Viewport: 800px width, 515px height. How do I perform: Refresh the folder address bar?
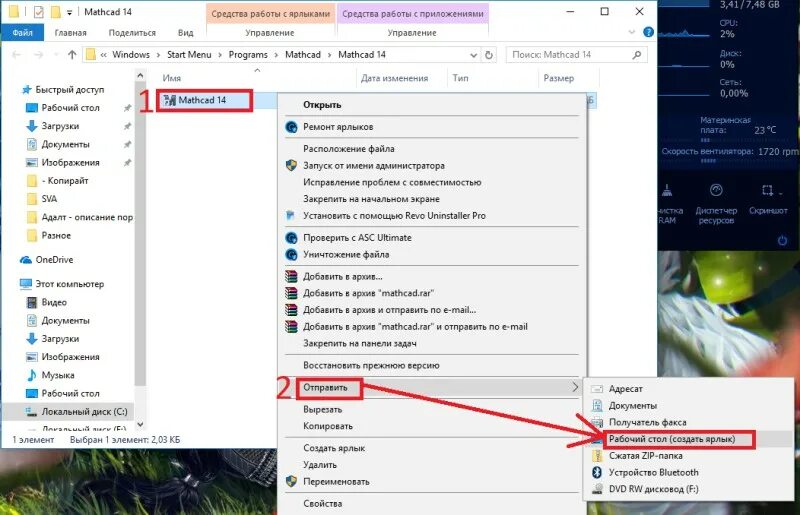pyautogui.click(x=489, y=55)
